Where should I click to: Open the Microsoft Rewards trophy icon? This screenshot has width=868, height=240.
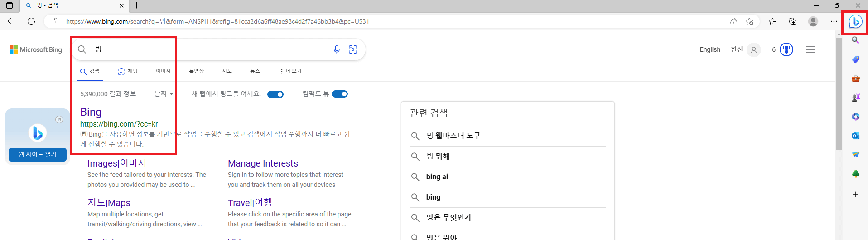(x=786, y=49)
